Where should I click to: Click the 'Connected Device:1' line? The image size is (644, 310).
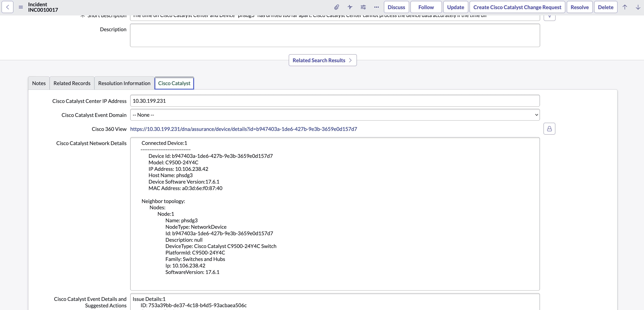pyautogui.click(x=164, y=143)
